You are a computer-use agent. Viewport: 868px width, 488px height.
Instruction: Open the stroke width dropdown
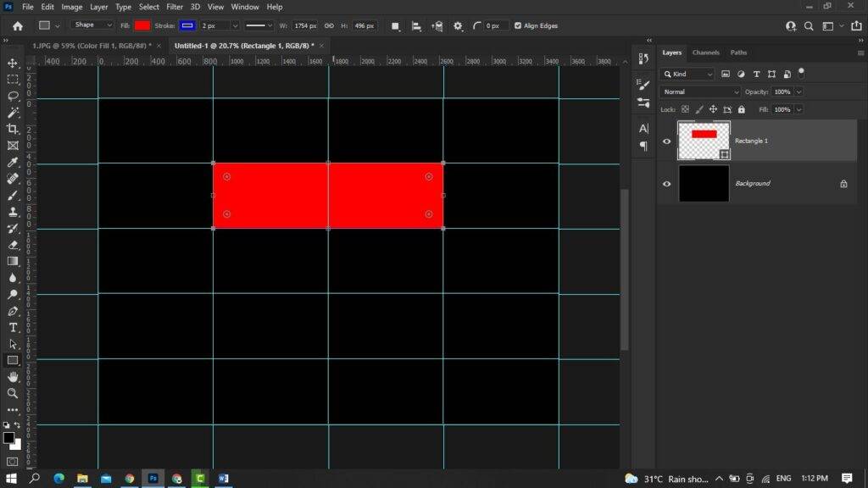(x=235, y=26)
